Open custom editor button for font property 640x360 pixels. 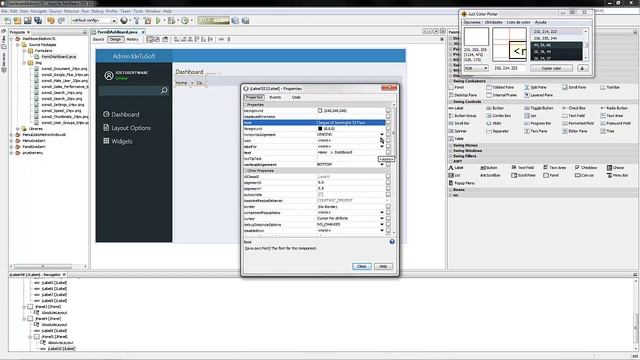click(x=388, y=122)
